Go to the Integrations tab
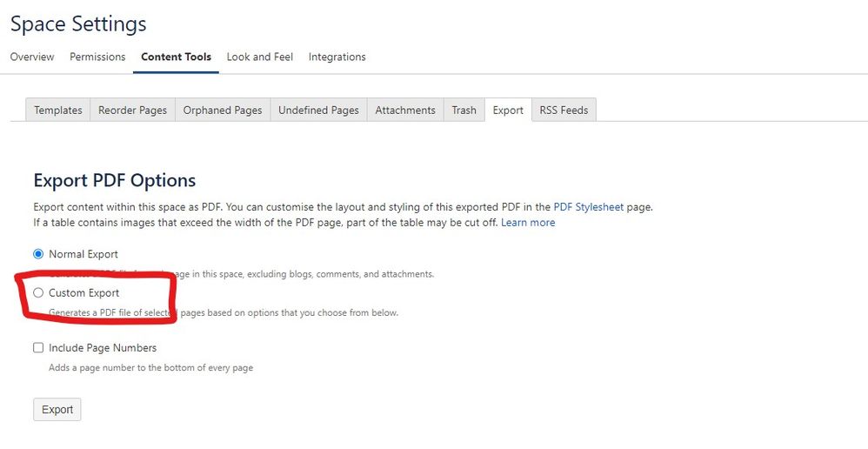This screenshot has width=868, height=449. pyautogui.click(x=337, y=57)
